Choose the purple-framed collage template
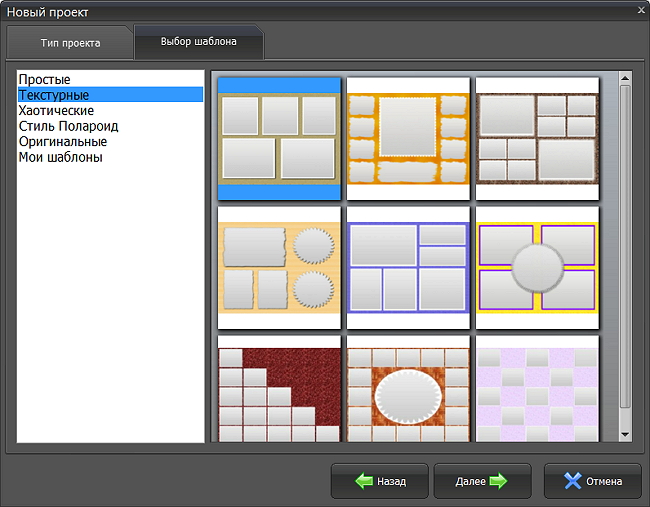Image resolution: width=650 pixels, height=507 pixels. pyautogui.click(x=407, y=267)
